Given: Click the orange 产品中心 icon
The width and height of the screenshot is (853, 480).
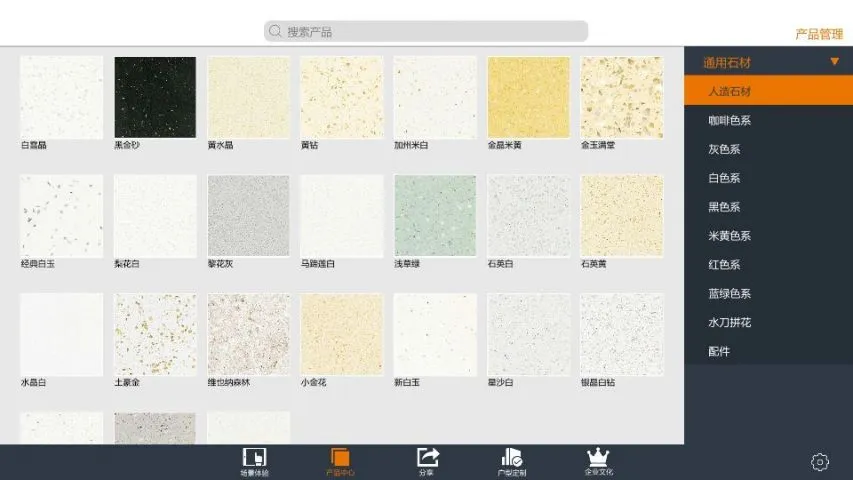Looking at the screenshot, I should pos(339,459).
